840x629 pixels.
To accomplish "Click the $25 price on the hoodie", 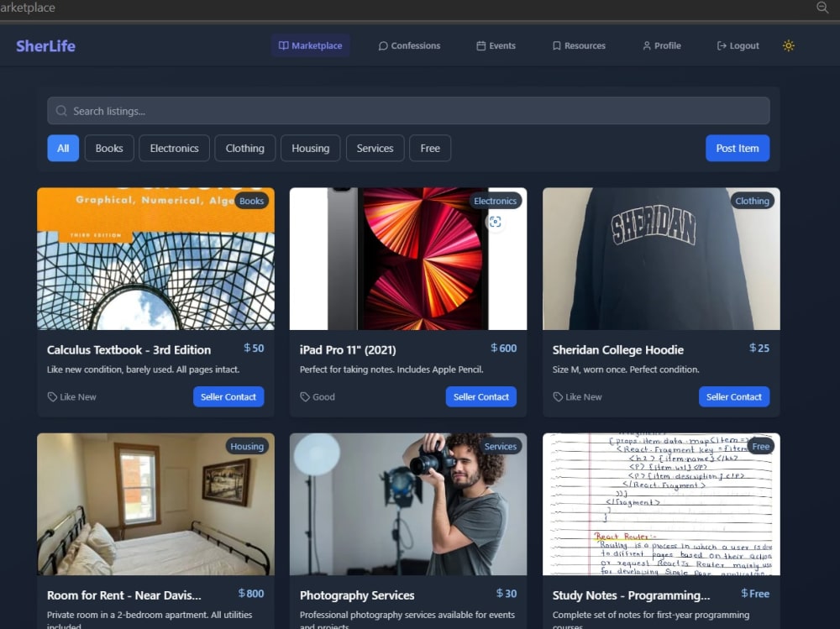I will tap(759, 349).
